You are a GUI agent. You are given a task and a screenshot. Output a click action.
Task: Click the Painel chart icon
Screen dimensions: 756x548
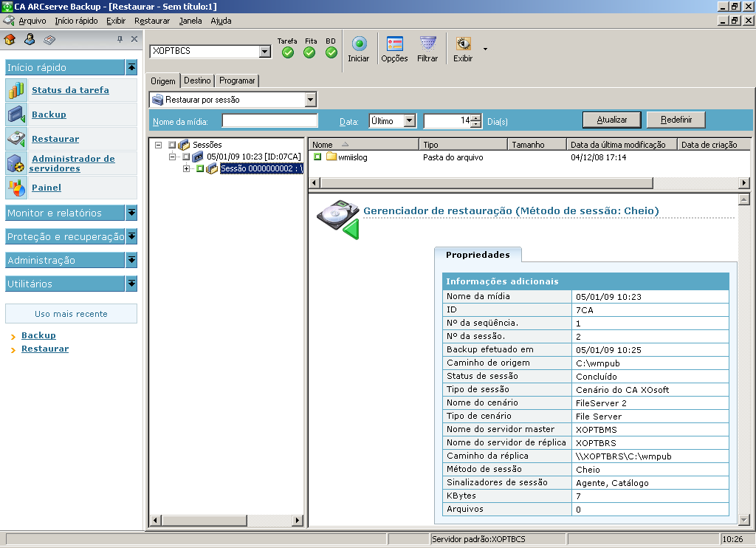click(x=17, y=188)
